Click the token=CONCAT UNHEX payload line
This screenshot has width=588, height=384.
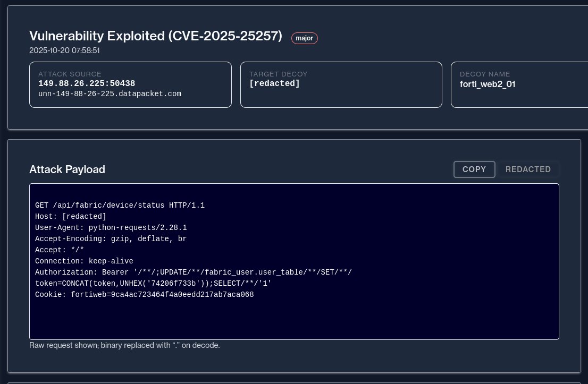(x=153, y=283)
